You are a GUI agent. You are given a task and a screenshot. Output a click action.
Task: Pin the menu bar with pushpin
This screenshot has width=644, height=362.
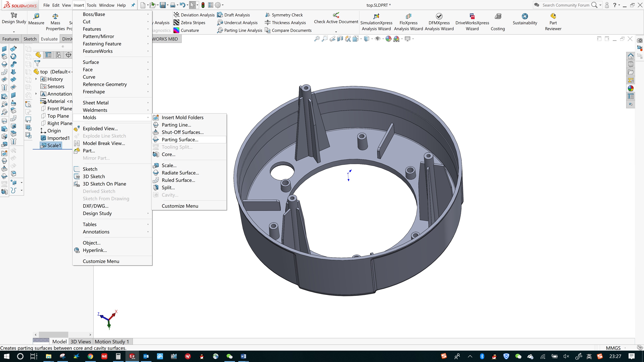[x=133, y=5]
